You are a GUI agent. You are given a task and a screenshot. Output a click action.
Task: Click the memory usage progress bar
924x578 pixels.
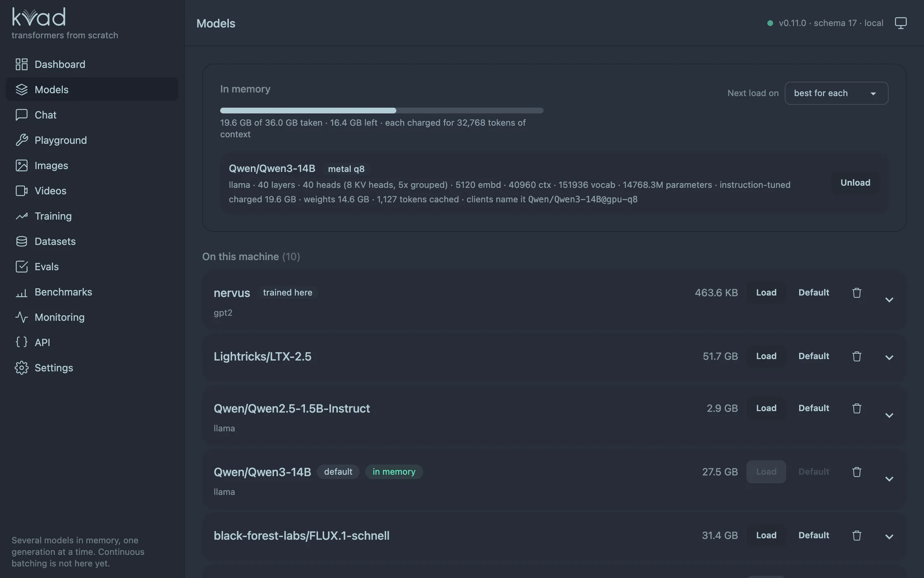pyautogui.click(x=382, y=110)
